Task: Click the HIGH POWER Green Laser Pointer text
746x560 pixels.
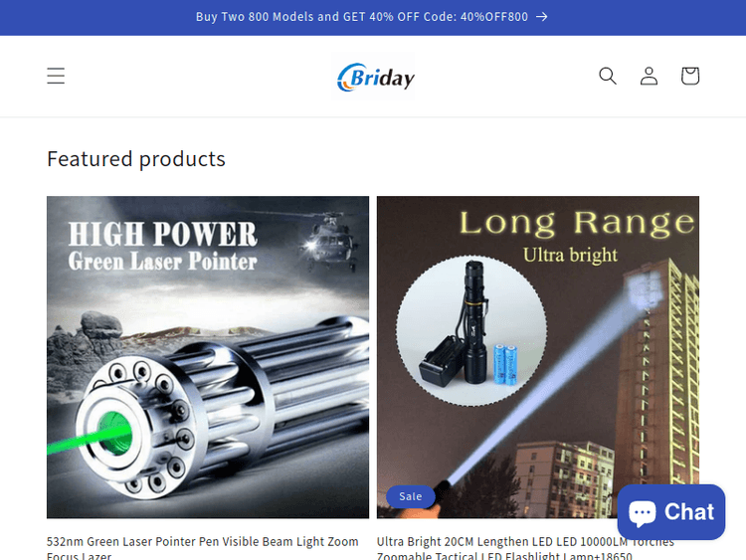Action: (x=163, y=247)
